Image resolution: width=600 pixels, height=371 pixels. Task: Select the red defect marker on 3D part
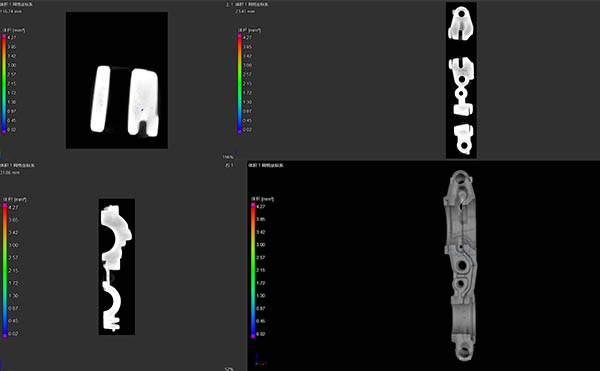(468, 222)
